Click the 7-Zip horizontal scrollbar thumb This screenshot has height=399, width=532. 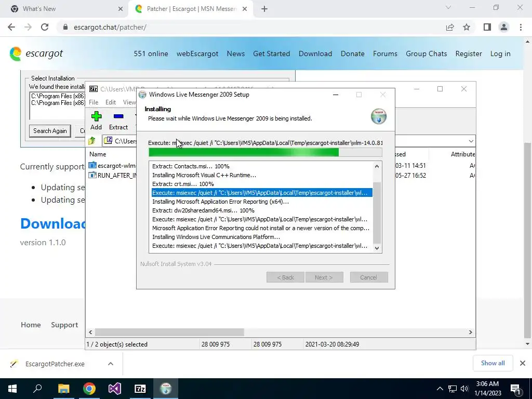(x=169, y=332)
